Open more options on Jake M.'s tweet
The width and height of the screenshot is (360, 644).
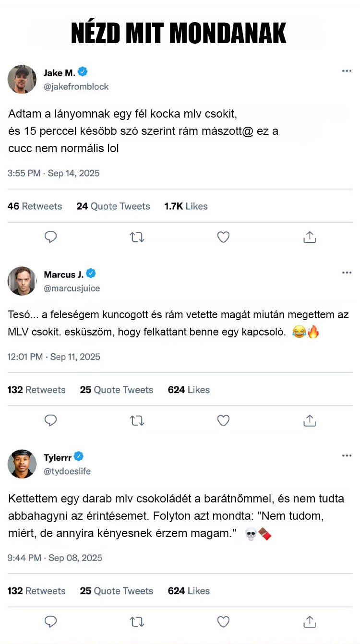tap(347, 71)
